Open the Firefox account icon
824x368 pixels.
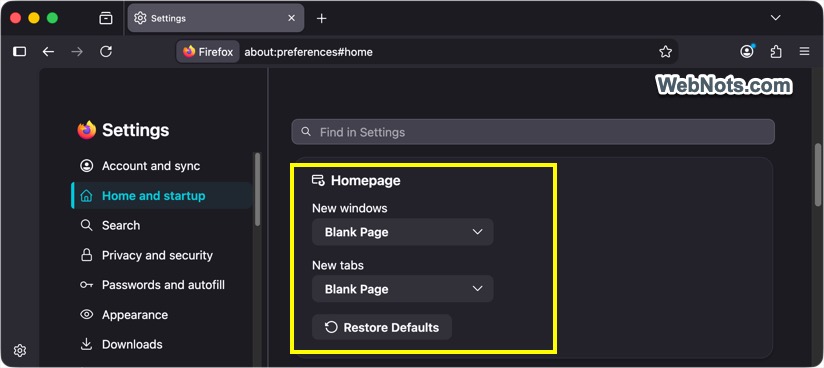(747, 51)
